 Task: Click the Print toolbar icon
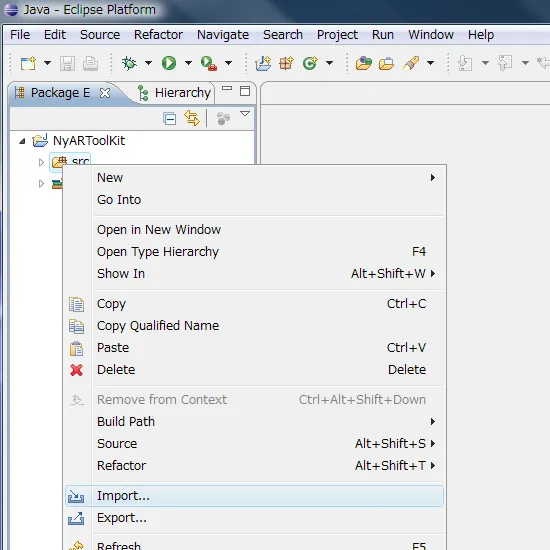coord(90,63)
